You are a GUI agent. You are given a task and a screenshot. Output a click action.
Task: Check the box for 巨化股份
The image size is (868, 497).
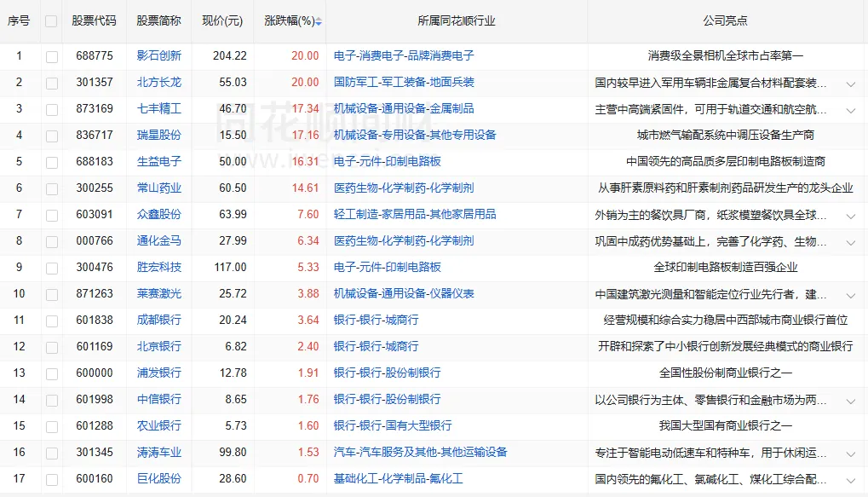[52, 480]
